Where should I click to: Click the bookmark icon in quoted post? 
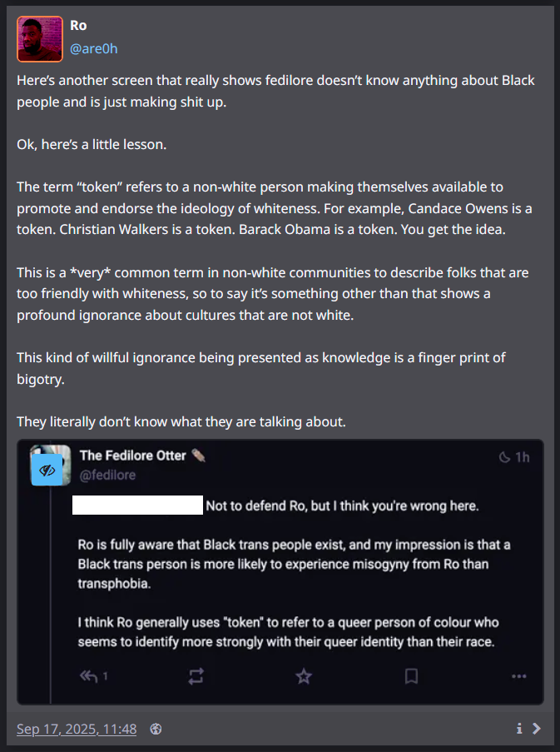(411, 676)
